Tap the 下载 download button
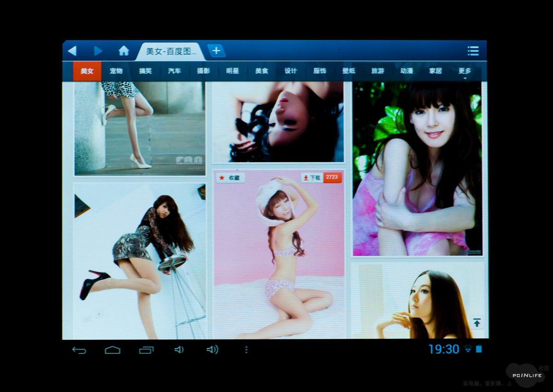This screenshot has width=553, height=392. click(312, 178)
